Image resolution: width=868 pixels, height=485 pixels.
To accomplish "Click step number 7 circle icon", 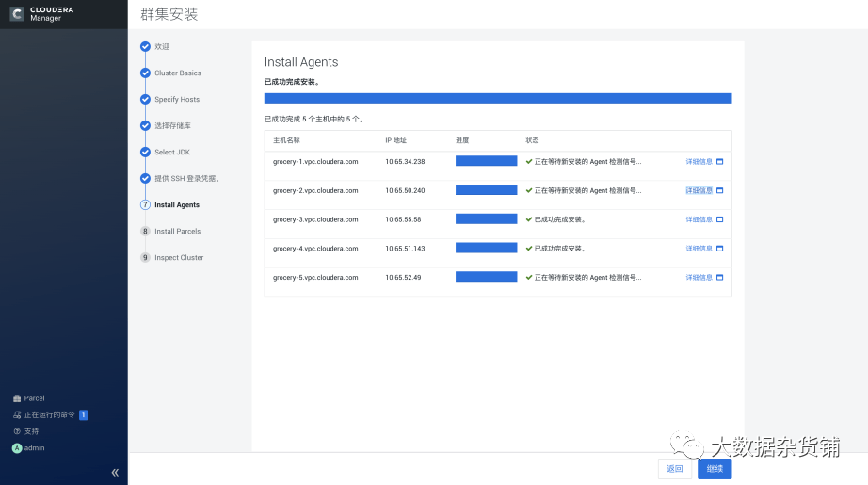I will point(145,205).
